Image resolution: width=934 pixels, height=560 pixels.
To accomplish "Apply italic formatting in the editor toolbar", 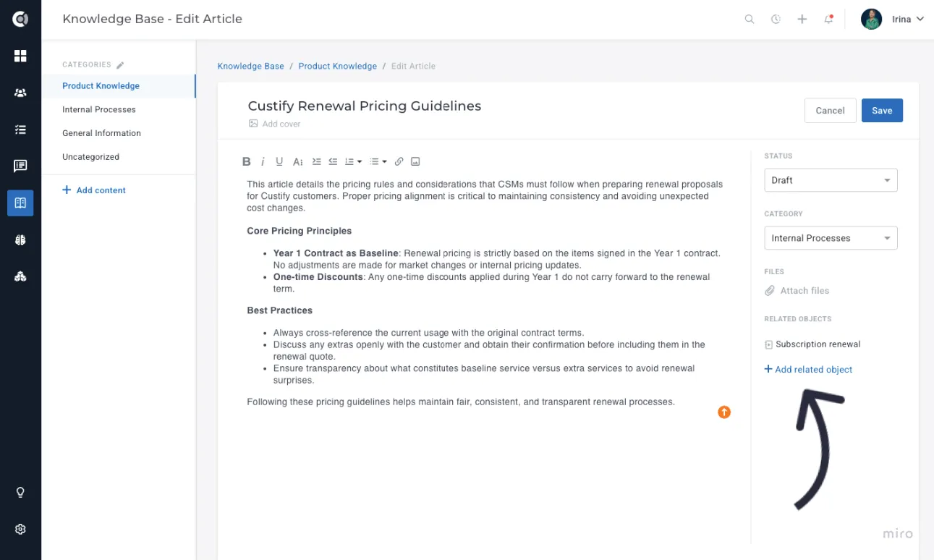I will [x=263, y=161].
